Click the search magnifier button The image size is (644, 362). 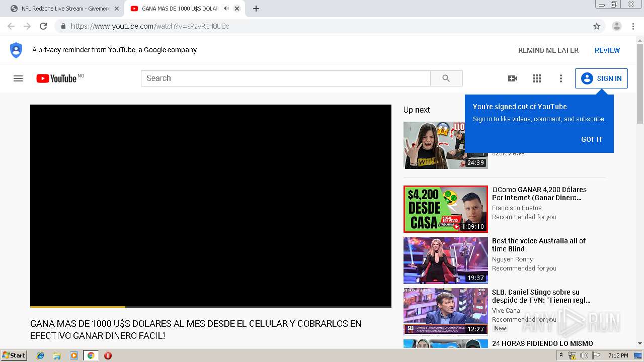(x=446, y=78)
